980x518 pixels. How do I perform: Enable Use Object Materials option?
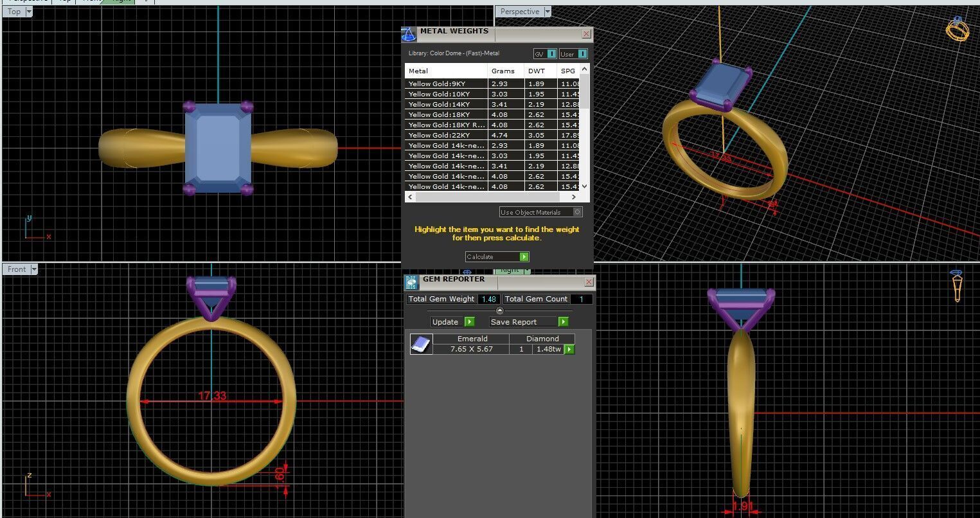click(x=541, y=212)
